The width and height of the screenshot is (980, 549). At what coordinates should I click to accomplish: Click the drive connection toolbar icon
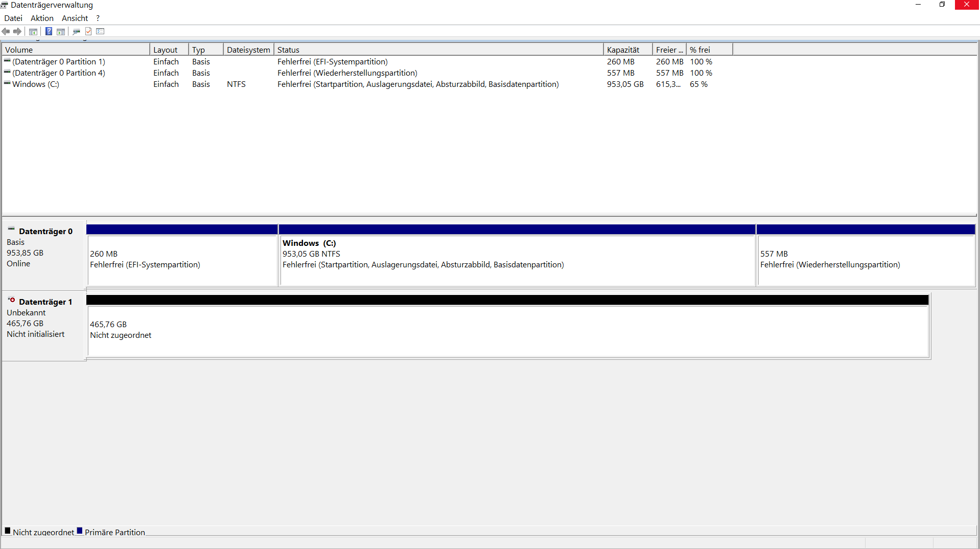(x=76, y=32)
